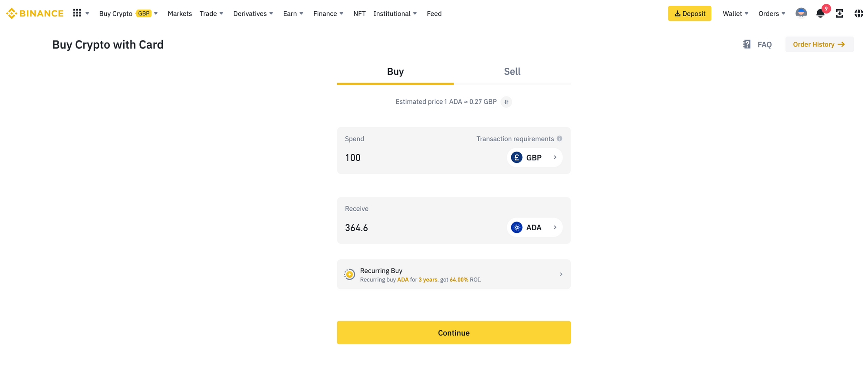The height and width of the screenshot is (381, 868).
Task: Open the user profile avatar icon
Action: (801, 13)
